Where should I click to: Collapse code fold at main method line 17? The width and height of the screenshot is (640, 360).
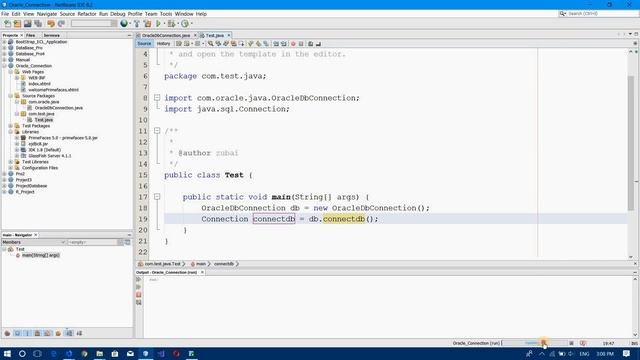pyautogui.click(x=157, y=197)
